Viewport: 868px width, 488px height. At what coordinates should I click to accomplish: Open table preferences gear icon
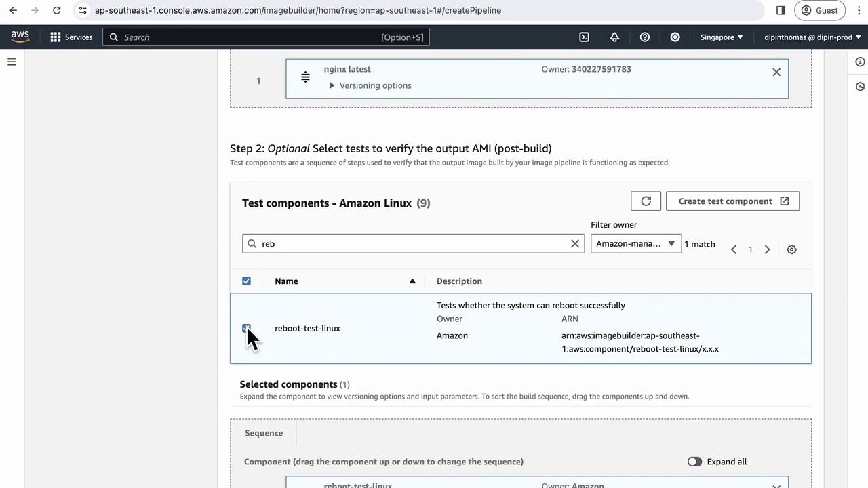coord(791,249)
